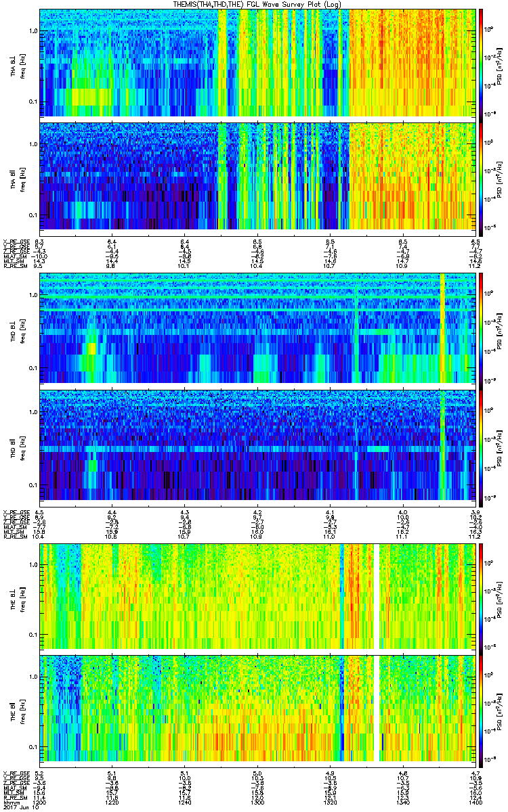508x812 pixels.
Task: Click the 1320 time label on bottom axis
Action: coord(331,802)
